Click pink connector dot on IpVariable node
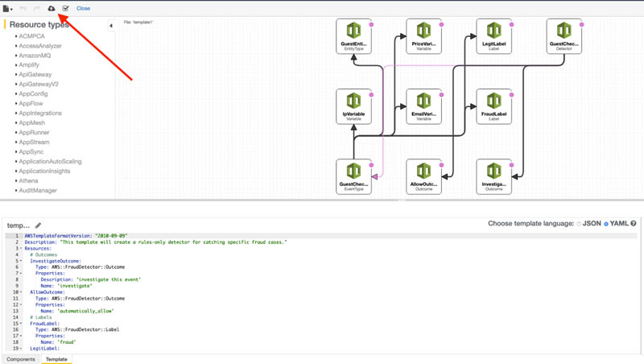Viewport: 644px width, 364px height. 371,95
